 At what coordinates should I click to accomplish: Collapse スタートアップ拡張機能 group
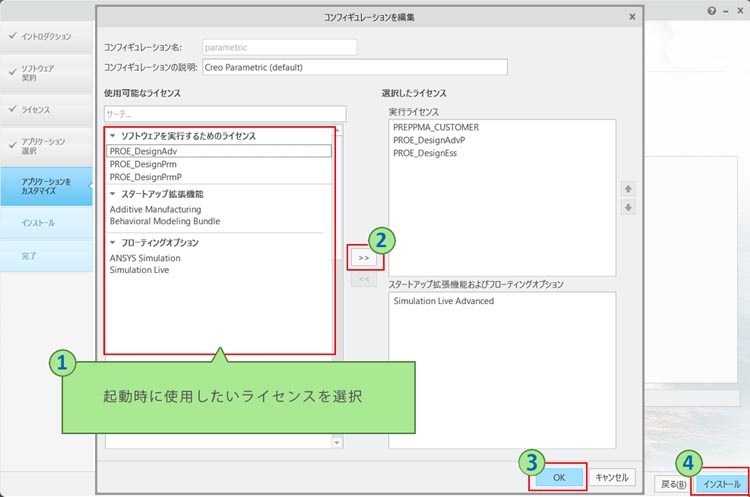pyautogui.click(x=113, y=194)
